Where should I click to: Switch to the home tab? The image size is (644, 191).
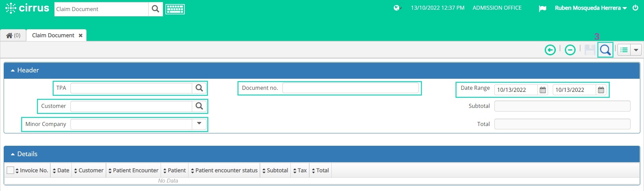pos(13,35)
